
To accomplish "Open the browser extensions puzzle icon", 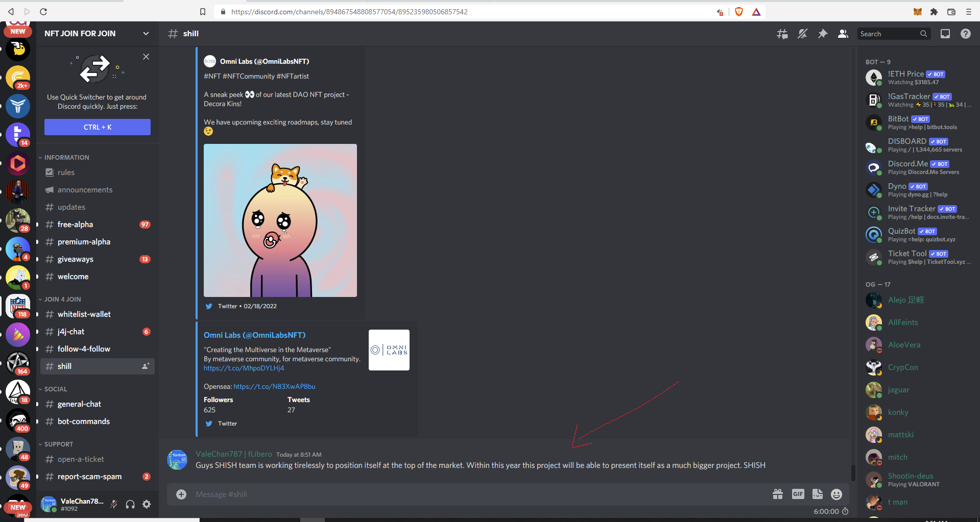I will click(934, 12).
